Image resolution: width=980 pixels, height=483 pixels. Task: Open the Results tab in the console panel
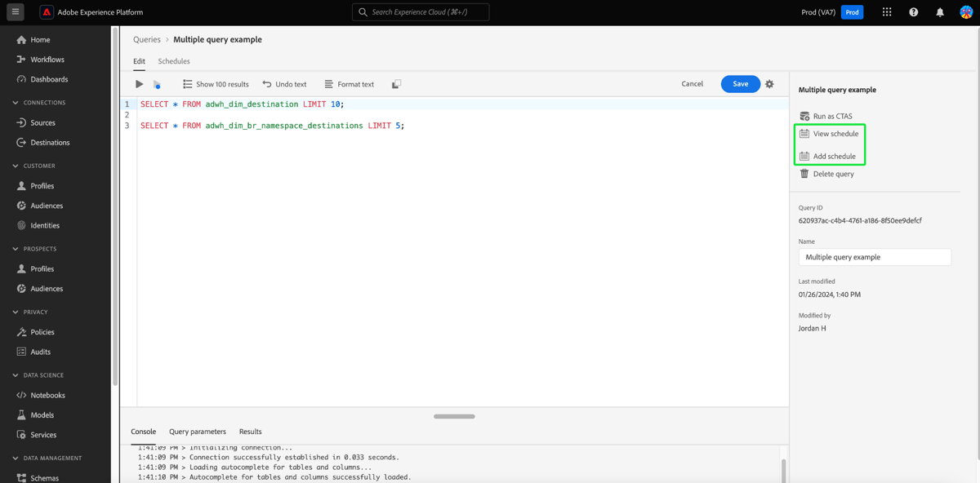click(x=250, y=432)
